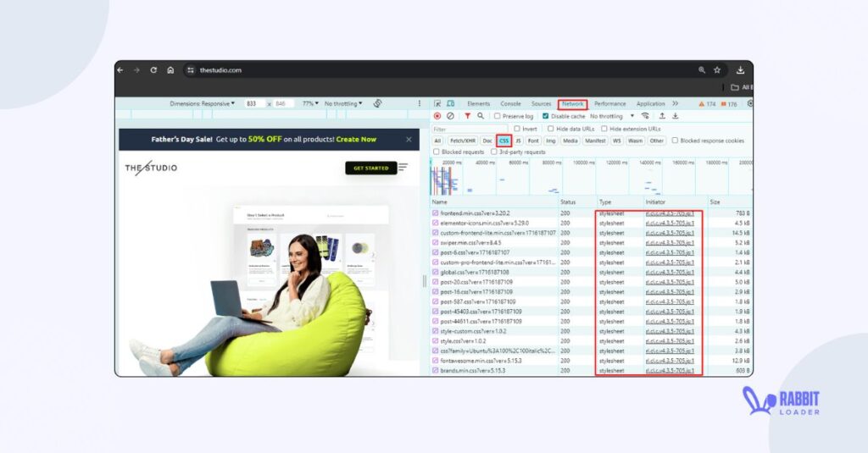This screenshot has height=453, width=868.
Task: Open DevTools settings gear
Action: pos(750,103)
